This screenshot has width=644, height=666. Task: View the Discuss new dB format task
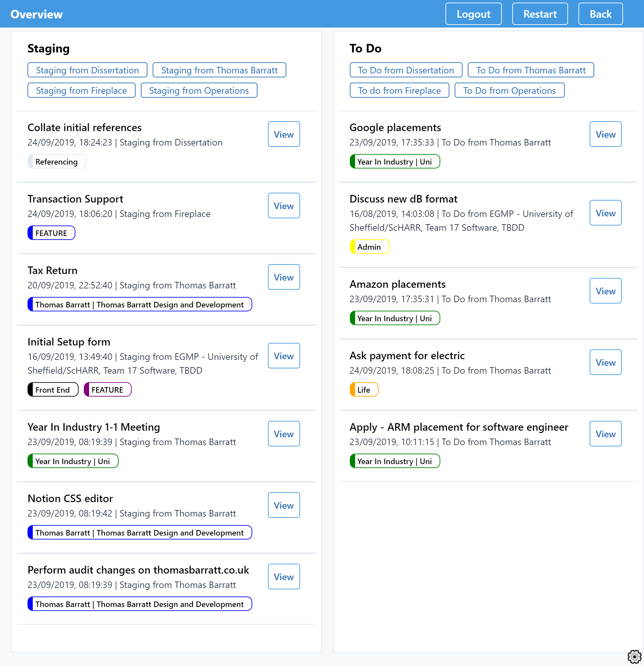(605, 213)
